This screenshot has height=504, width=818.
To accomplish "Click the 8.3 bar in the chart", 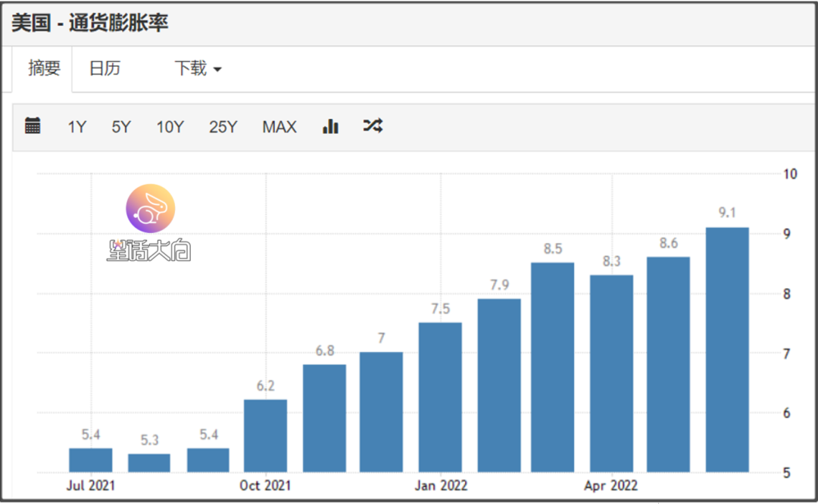I will [611, 374].
